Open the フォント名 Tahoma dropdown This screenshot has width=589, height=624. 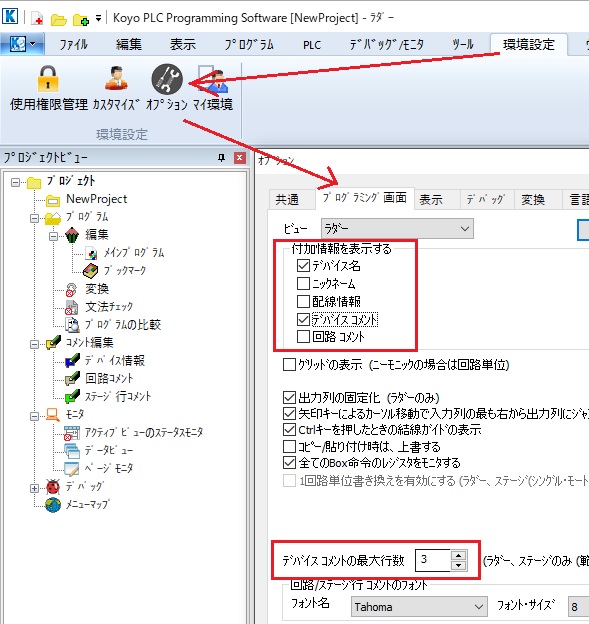(419, 607)
